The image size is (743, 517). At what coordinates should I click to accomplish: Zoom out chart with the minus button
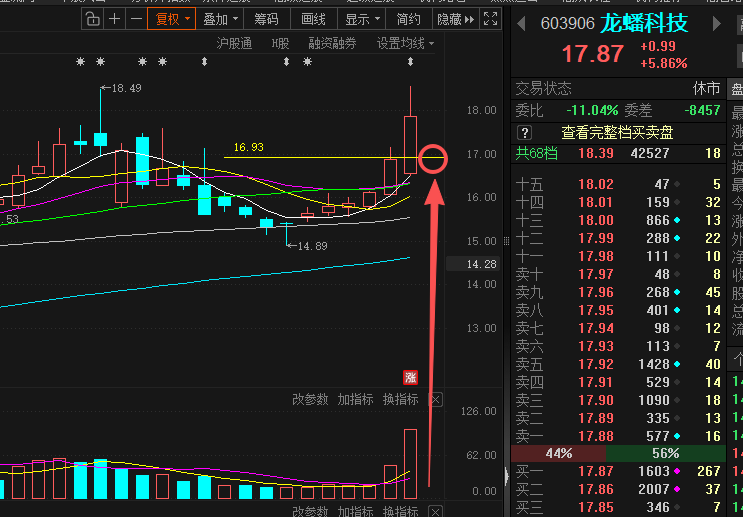136,19
